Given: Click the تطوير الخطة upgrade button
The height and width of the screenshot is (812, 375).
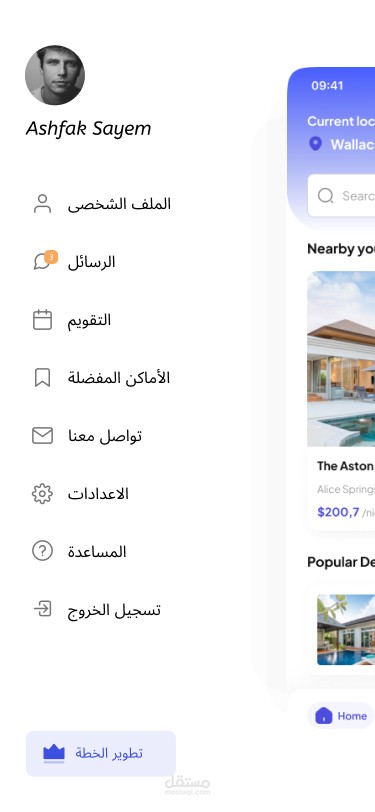Looking at the screenshot, I should point(101,753).
